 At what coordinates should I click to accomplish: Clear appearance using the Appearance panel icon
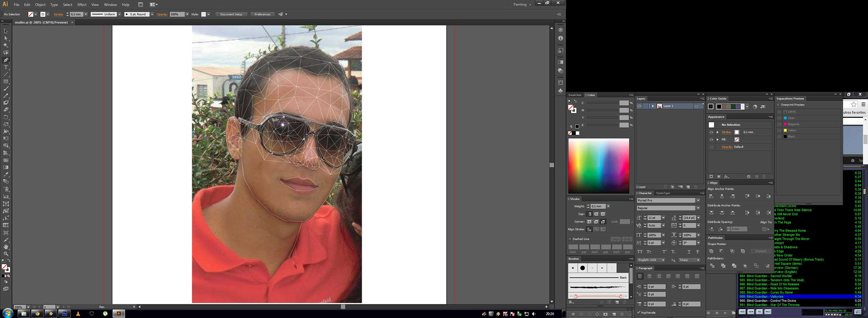click(x=749, y=177)
